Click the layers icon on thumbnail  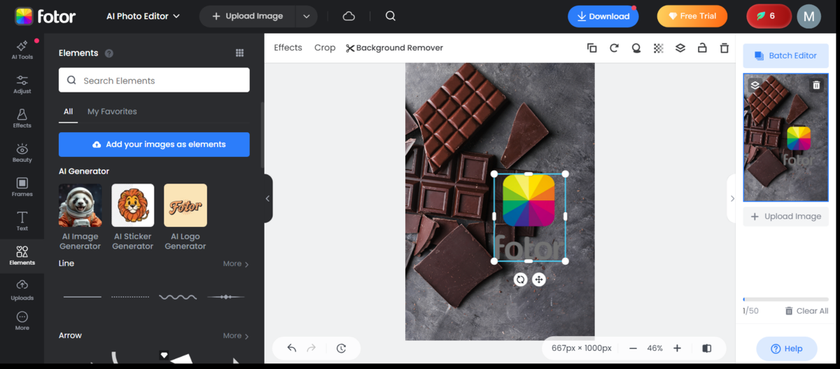755,85
